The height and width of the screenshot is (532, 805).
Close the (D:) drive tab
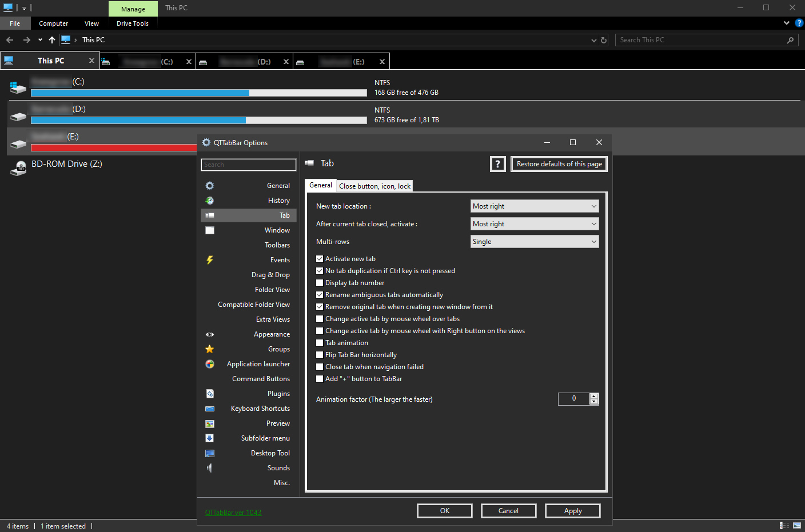(286, 62)
